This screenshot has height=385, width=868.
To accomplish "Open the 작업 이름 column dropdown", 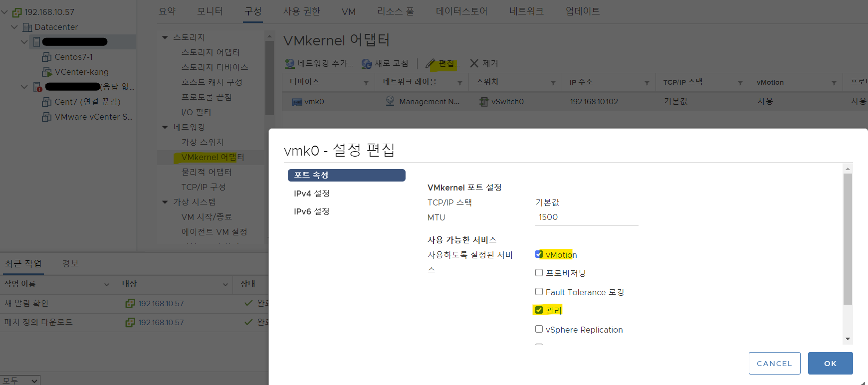I will coord(106,284).
